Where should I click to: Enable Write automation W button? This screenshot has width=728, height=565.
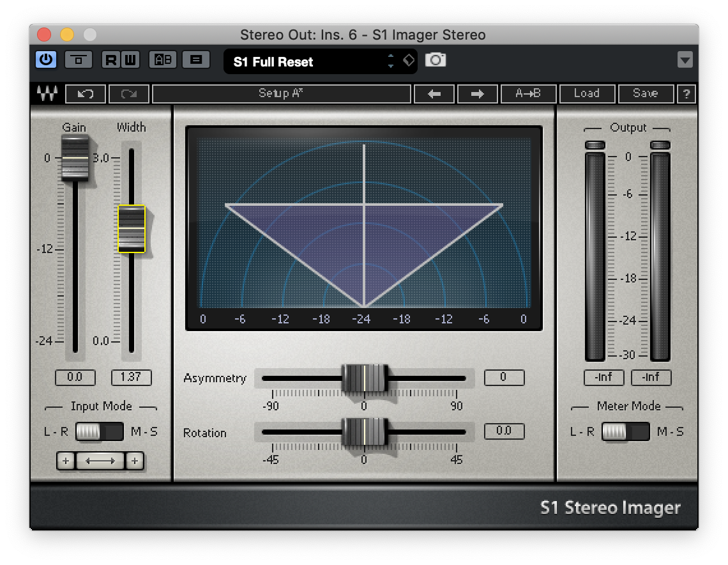130,60
